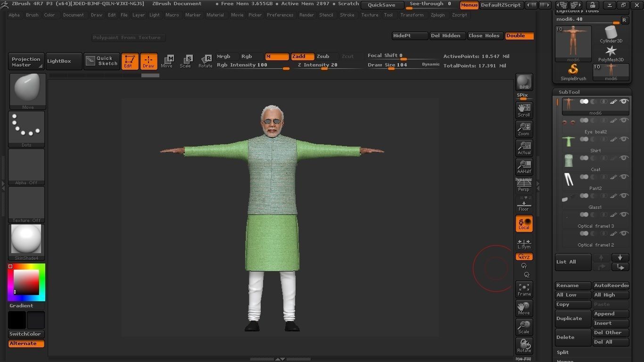Open the Texture menu
644x362 pixels.
(370, 15)
